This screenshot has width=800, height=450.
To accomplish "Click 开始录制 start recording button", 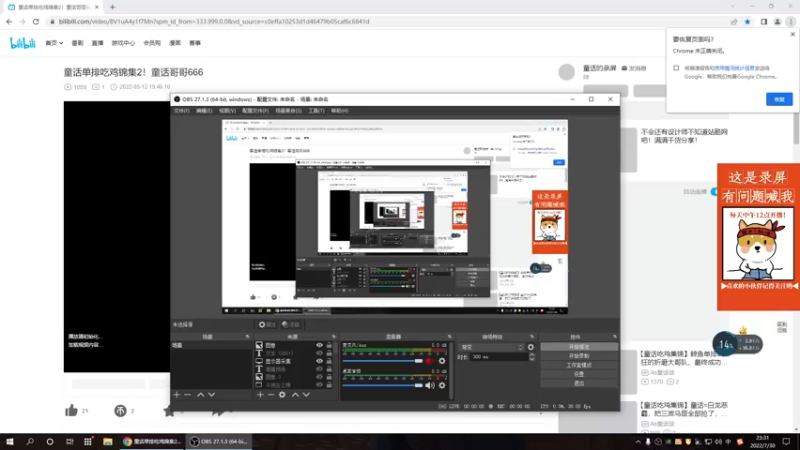I will coord(579,356).
